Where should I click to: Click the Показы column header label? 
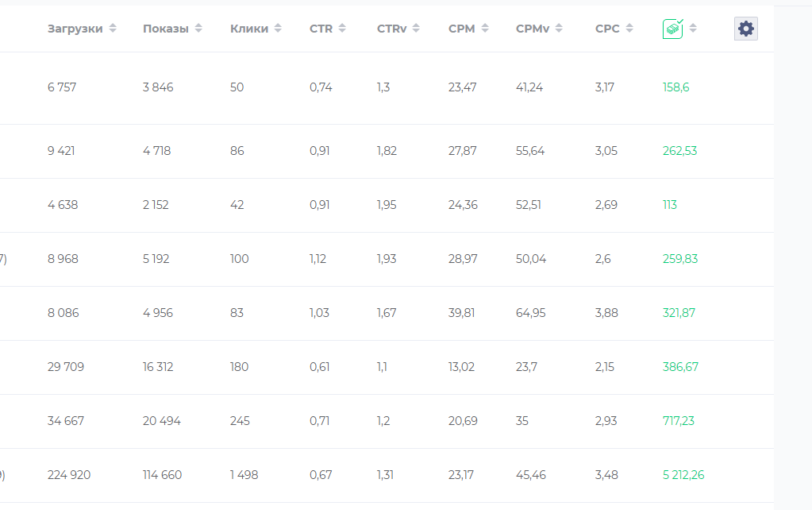click(x=166, y=29)
